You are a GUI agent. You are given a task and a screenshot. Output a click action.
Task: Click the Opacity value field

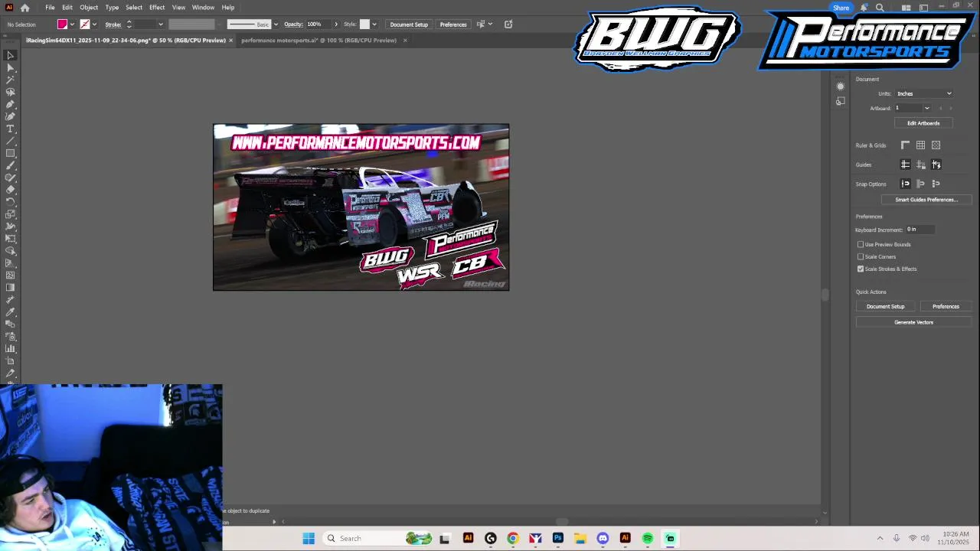318,24
